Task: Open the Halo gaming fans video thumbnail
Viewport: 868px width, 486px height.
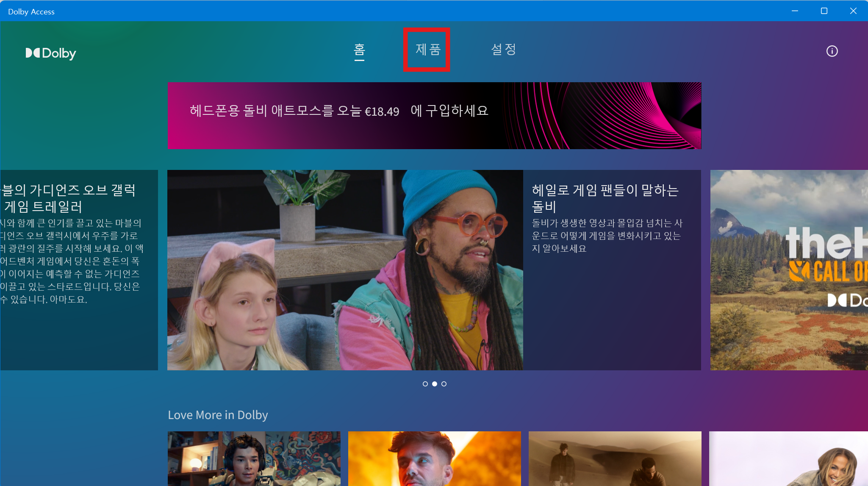Action: pos(345,270)
